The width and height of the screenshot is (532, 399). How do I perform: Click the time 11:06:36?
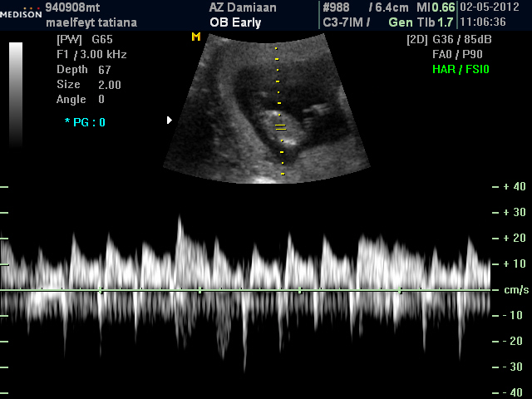point(483,22)
